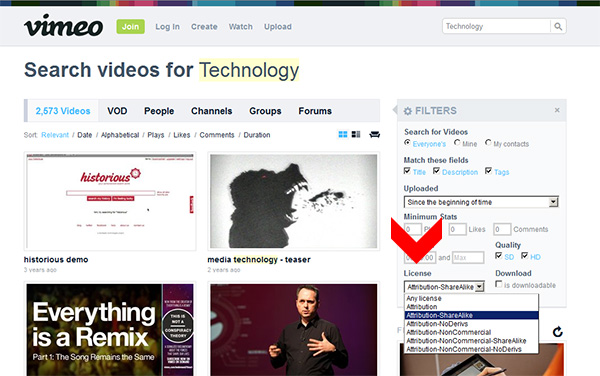Toggle the SD quality checkbox
This screenshot has width=600, height=376.
(x=499, y=256)
